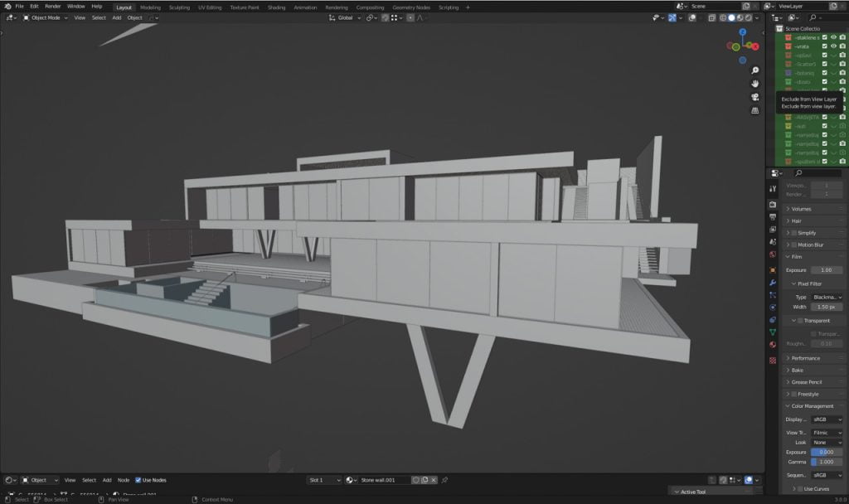Viewport: 849px width, 504px height.
Task: Pin the Stone wall.001 material slot
Action: (x=445, y=480)
